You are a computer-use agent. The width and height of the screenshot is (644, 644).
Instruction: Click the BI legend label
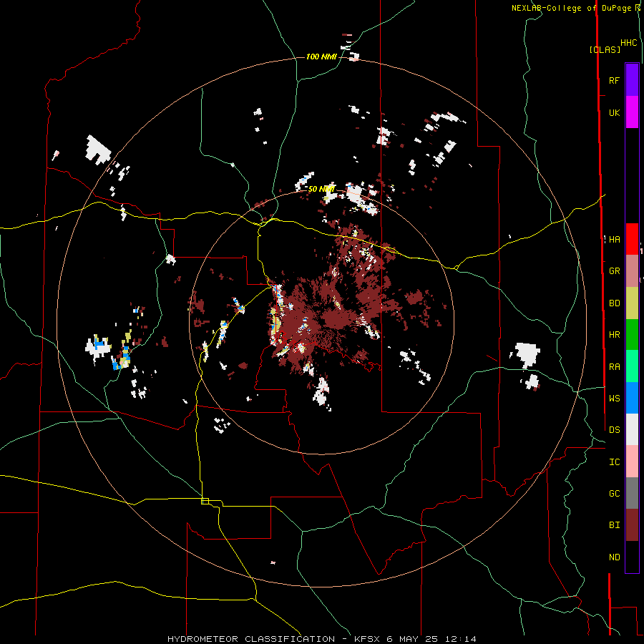614,525
